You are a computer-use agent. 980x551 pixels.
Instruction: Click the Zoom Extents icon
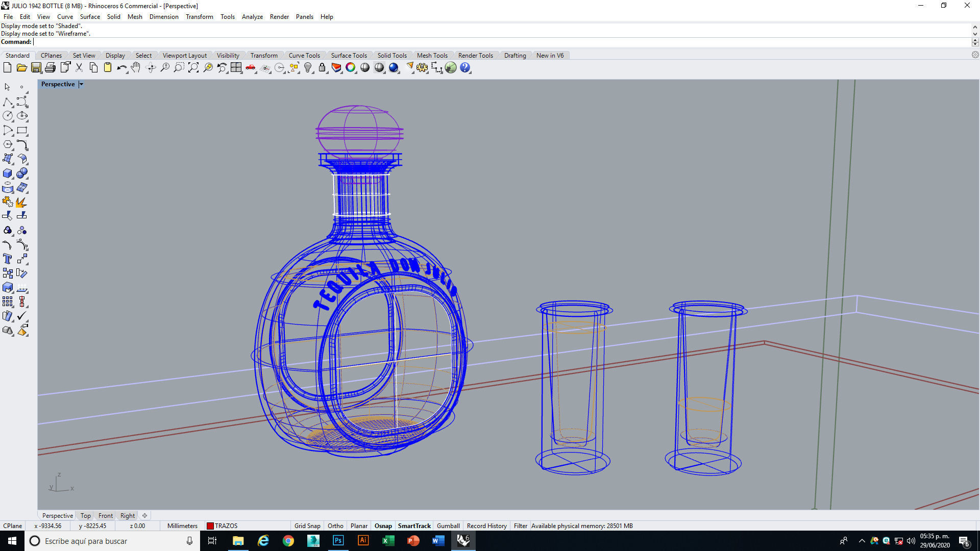point(193,68)
